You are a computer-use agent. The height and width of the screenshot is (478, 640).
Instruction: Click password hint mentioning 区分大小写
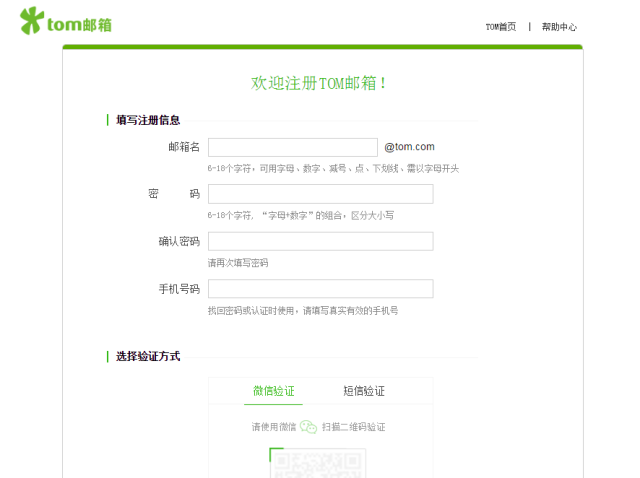[x=301, y=216]
